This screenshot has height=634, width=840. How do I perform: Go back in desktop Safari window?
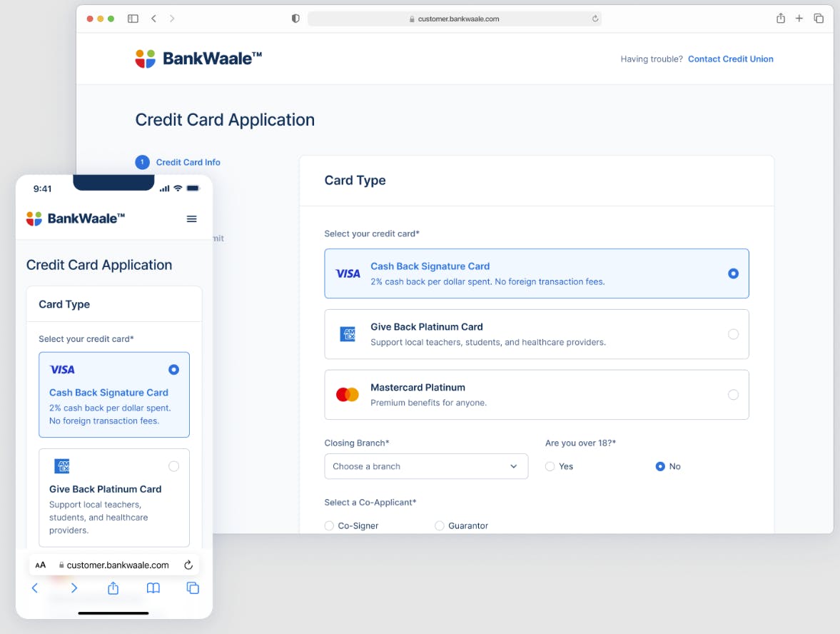click(x=153, y=19)
